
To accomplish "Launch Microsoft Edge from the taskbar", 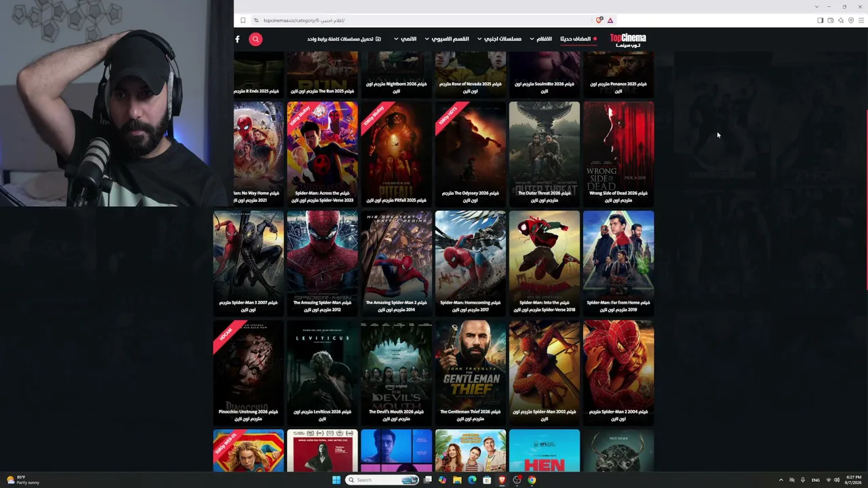I will tap(472, 480).
